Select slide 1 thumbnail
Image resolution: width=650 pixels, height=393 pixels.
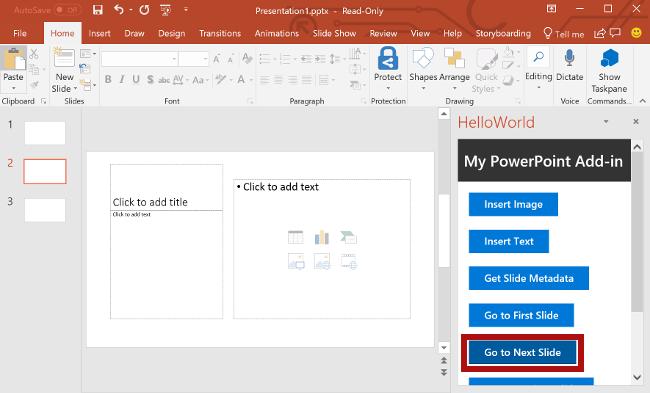[45, 133]
